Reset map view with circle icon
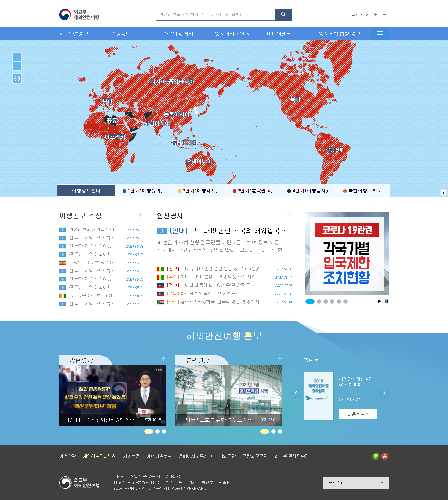The width and height of the screenshot is (448, 500). click(x=17, y=79)
